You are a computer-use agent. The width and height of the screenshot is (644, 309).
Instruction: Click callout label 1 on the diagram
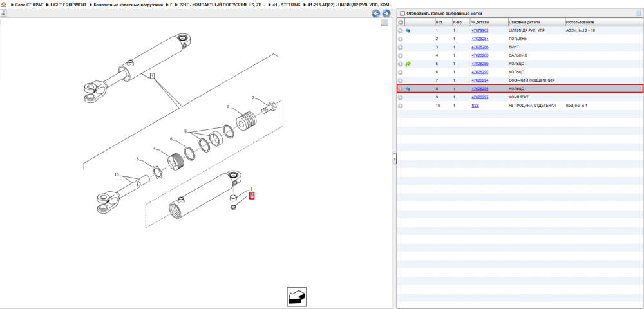point(153,75)
